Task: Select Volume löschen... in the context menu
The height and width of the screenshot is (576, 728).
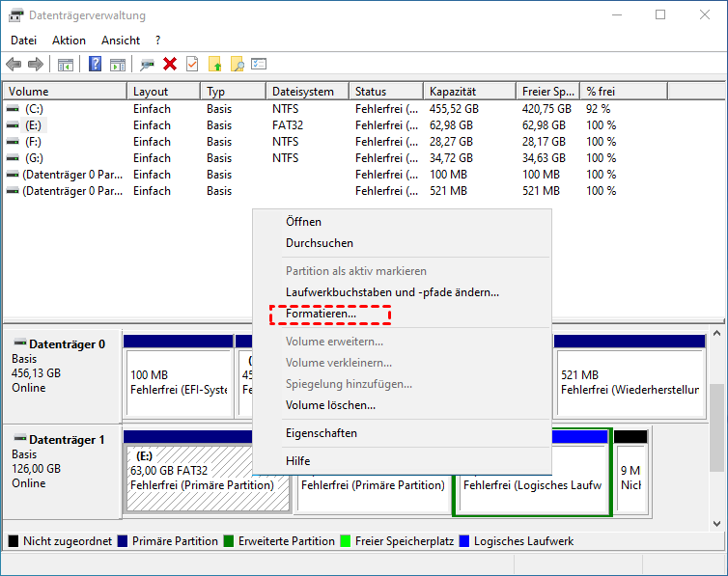Action: click(x=330, y=405)
